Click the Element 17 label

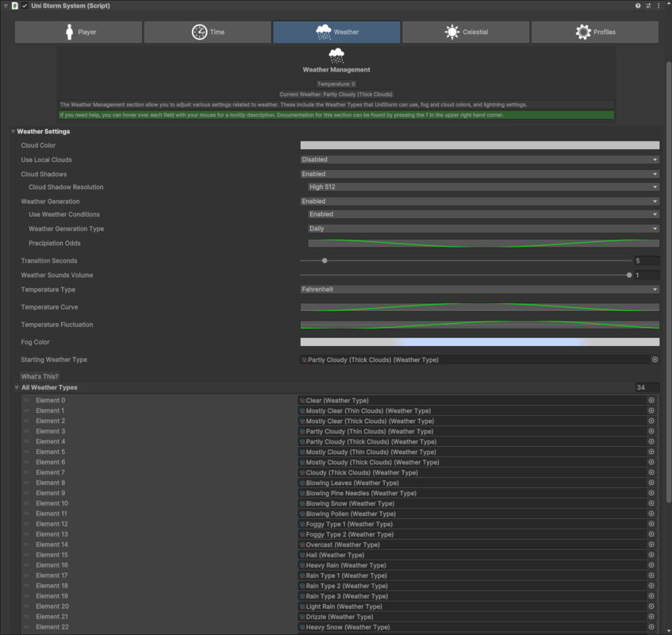[x=52, y=575]
